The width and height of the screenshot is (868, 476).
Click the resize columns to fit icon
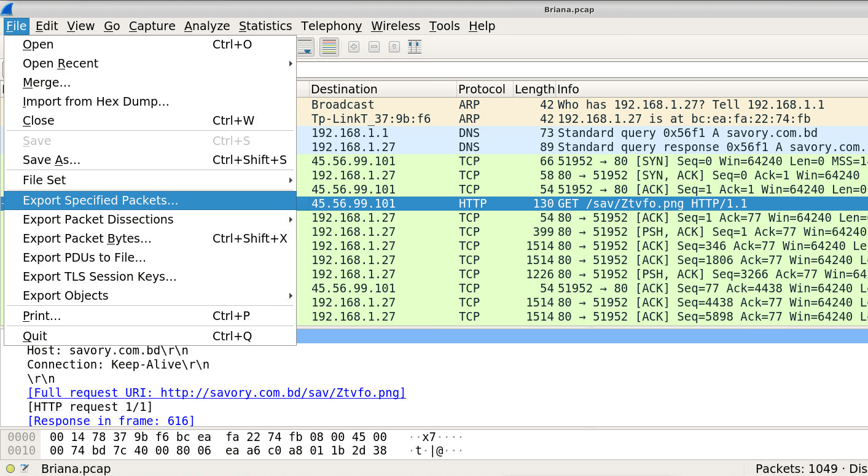pyautogui.click(x=415, y=47)
